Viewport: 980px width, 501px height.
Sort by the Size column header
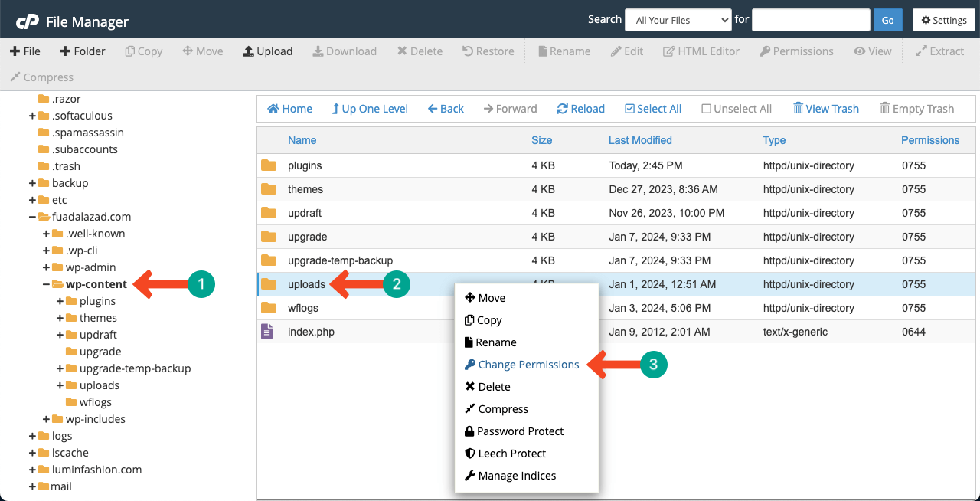coord(541,140)
